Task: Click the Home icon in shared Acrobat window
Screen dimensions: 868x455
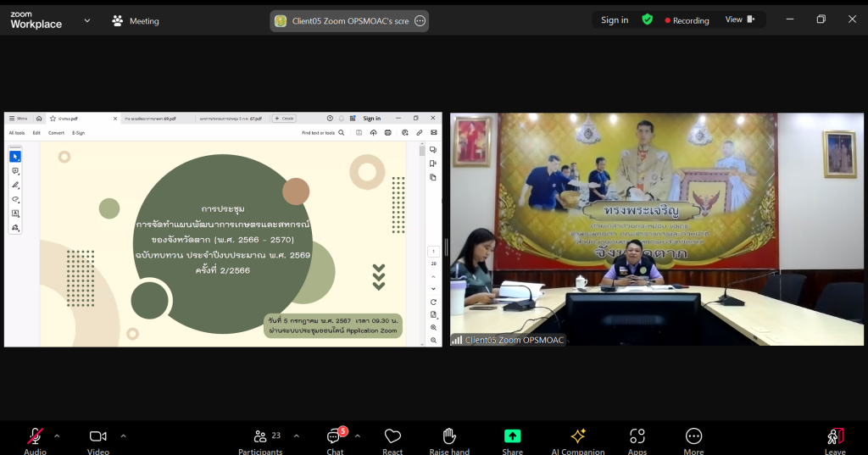Action: coord(39,119)
